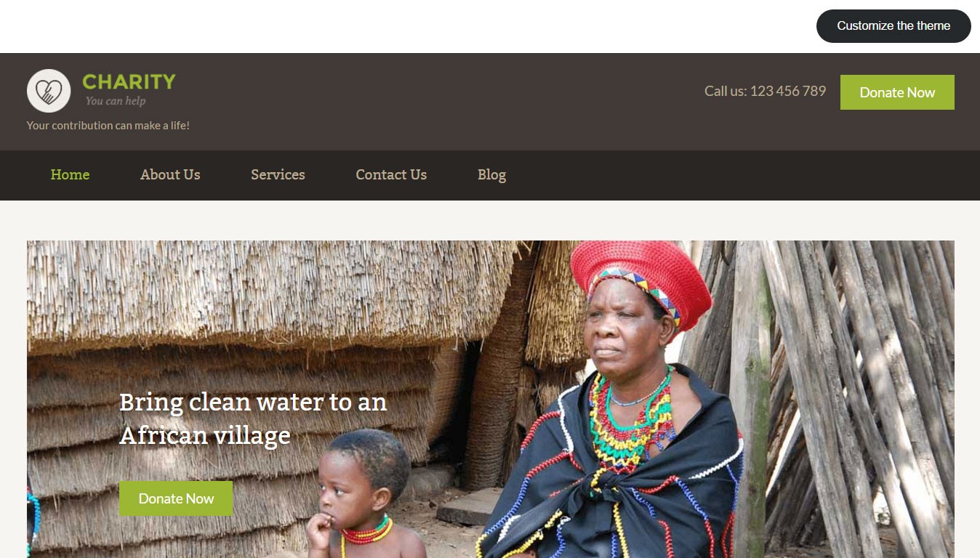980x558 pixels.
Task: Open the Home menu item
Action: coord(70,174)
